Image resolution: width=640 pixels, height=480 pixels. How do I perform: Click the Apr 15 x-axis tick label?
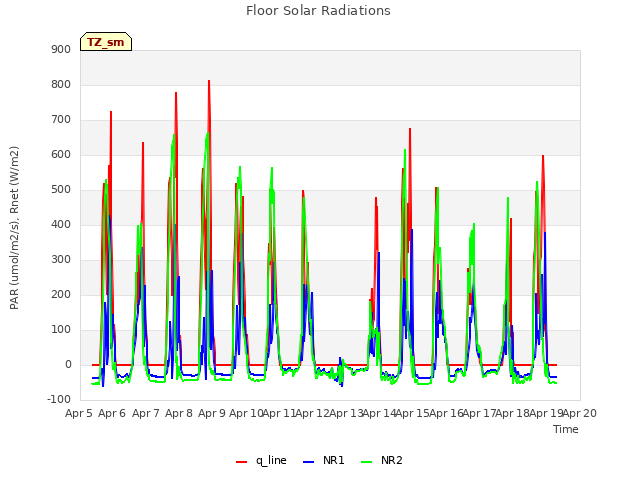[413, 413]
